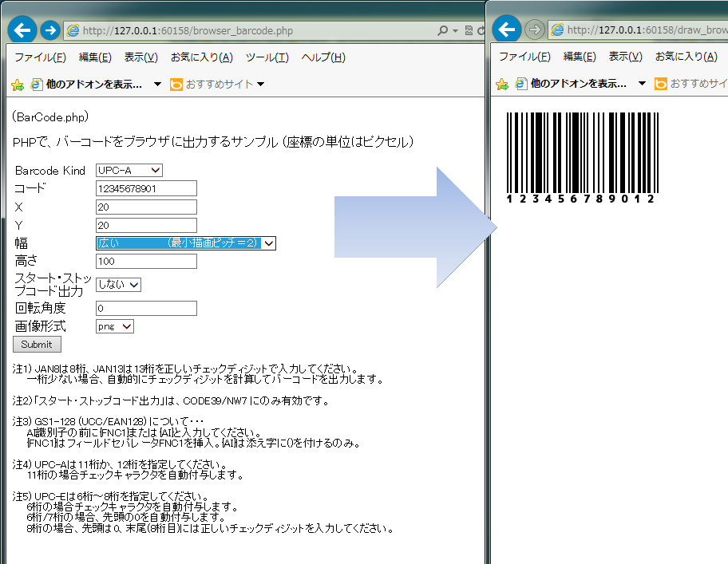Image resolution: width=728 pixels, height=564 pixels.
Task: Click 注5) UPC-E note text
Action: tap(204, 512)
